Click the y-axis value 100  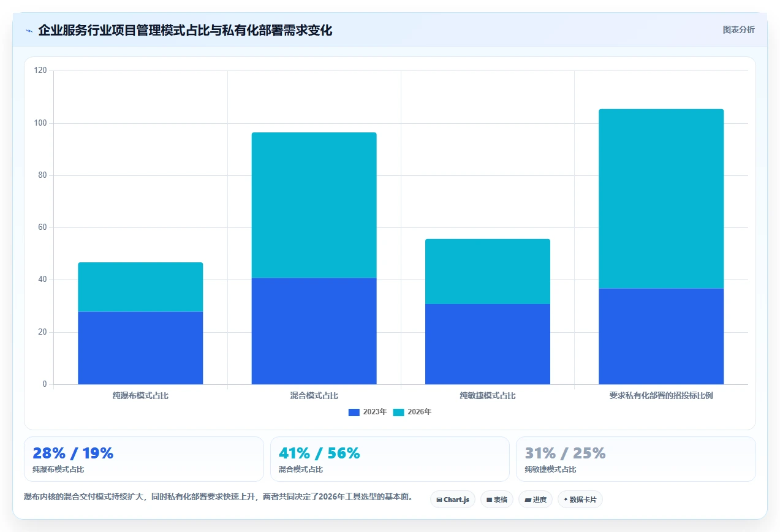pos(40,123)
